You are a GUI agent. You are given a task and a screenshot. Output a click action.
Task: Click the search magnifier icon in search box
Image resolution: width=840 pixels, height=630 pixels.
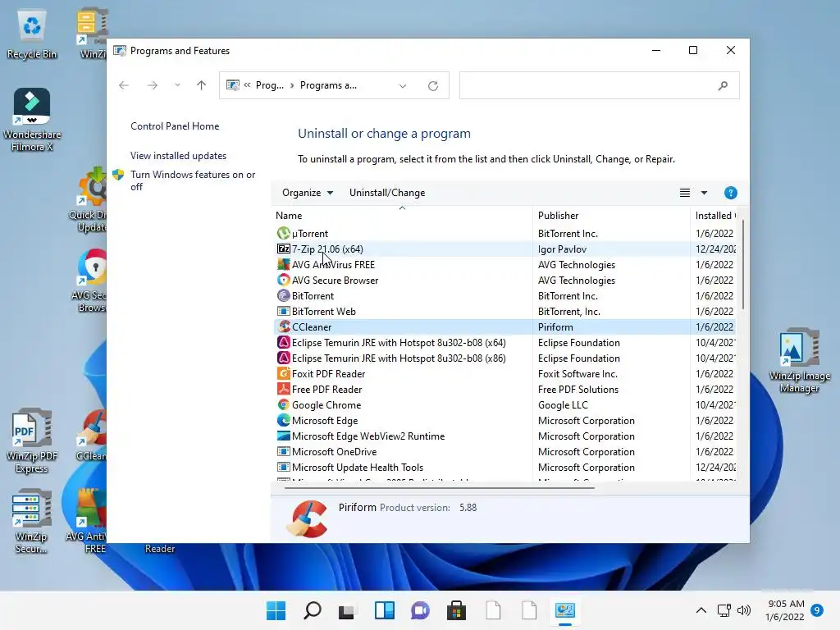click(723, 85)
